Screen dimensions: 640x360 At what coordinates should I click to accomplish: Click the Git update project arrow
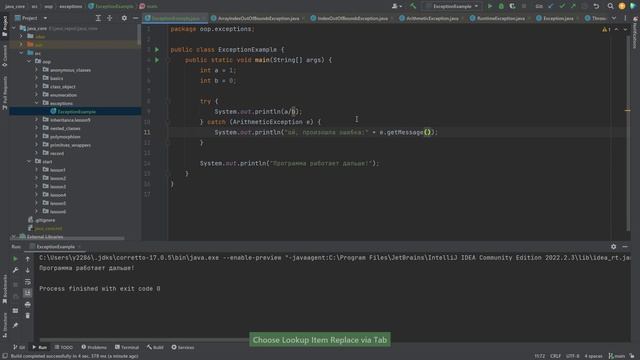pos(551,6)
